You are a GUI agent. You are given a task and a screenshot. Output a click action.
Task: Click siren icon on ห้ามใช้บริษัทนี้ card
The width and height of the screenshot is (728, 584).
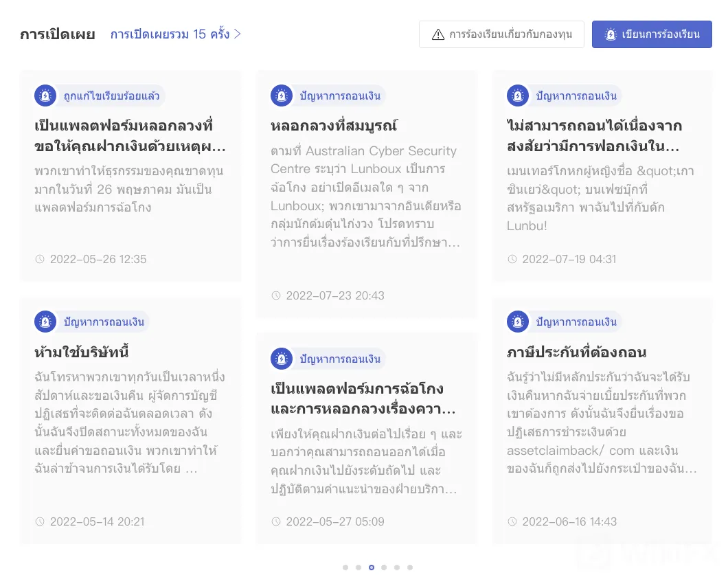[45, 322]
